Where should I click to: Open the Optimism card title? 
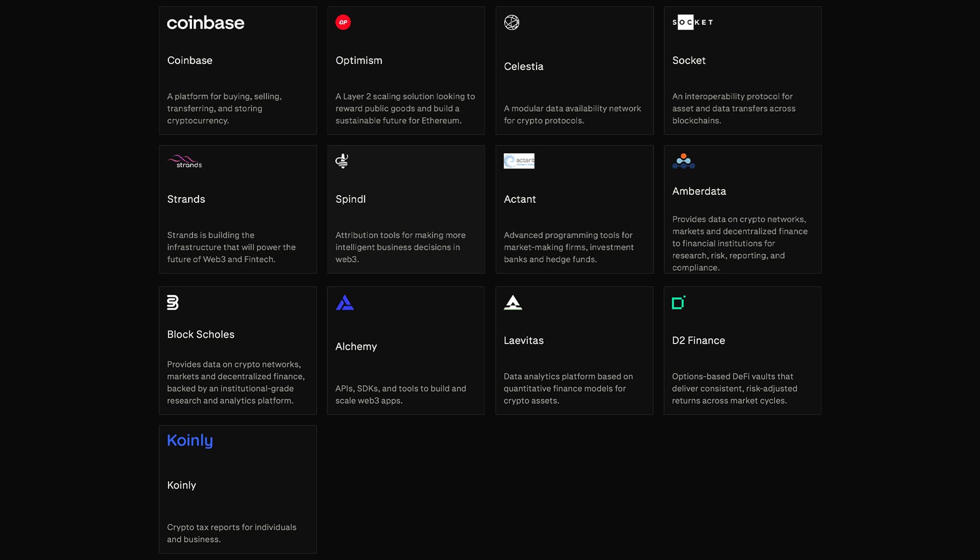click(x=359, y=61)
